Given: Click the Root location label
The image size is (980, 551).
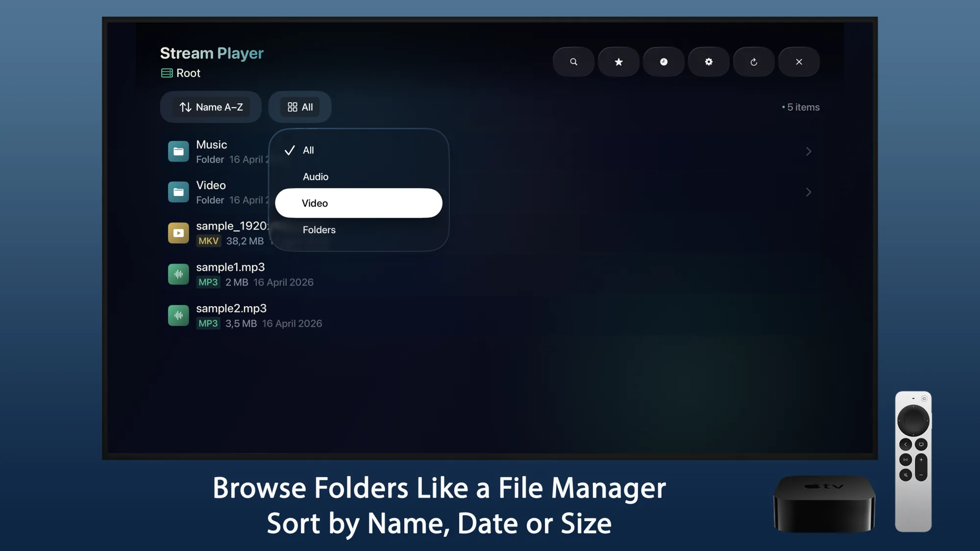Looking at the screenshot, I should pyautogui.click(x=188, y=73).
